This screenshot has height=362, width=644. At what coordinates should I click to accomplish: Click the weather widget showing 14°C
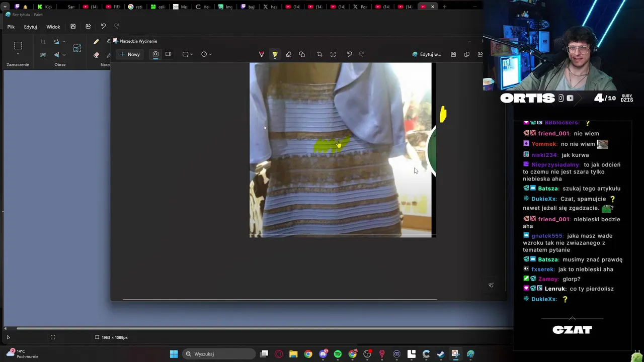coord(23,354)
